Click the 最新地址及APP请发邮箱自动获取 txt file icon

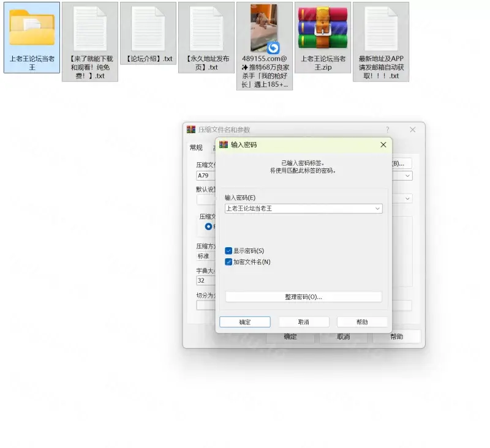[x=381, y=28]
